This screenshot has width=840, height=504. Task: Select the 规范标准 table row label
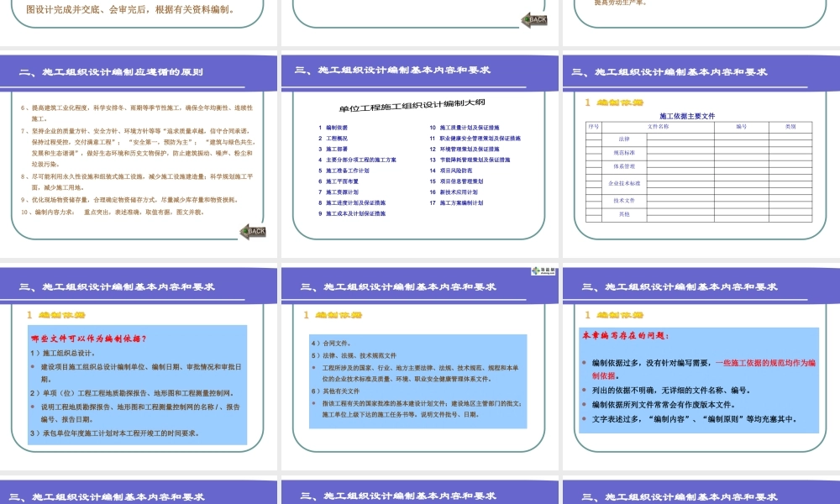(624, 153)
